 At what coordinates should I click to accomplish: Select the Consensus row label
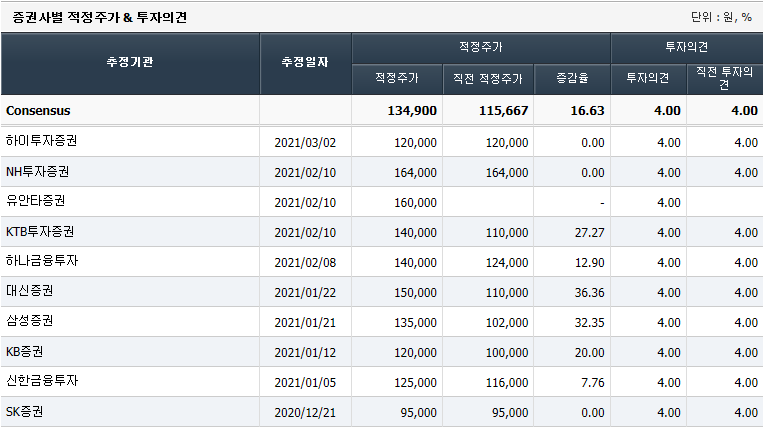pos(38,111)
